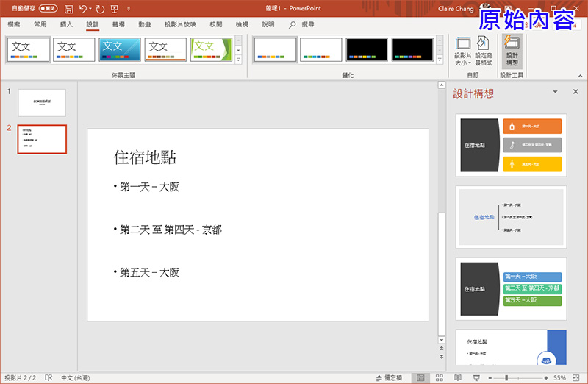Click zoom in plus button
The height and width of the screenshot is (384, 588).
(x=546, y=378)
